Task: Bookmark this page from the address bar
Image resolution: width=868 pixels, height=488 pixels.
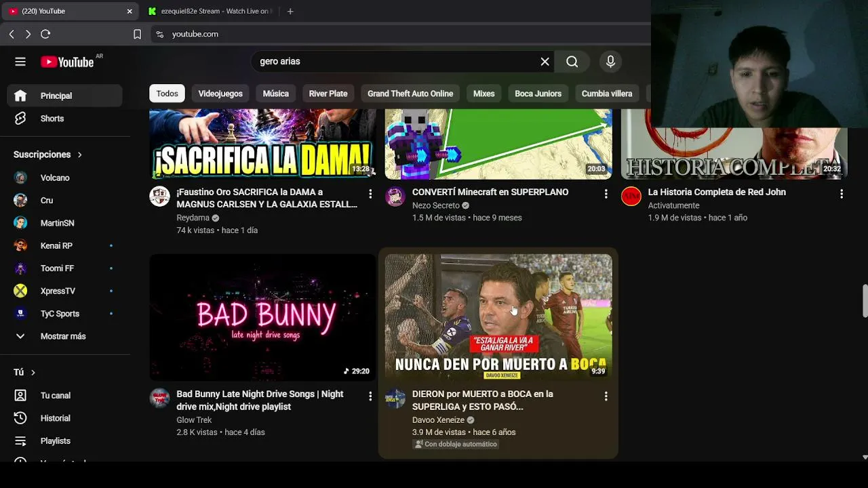Action: [137, 34]
